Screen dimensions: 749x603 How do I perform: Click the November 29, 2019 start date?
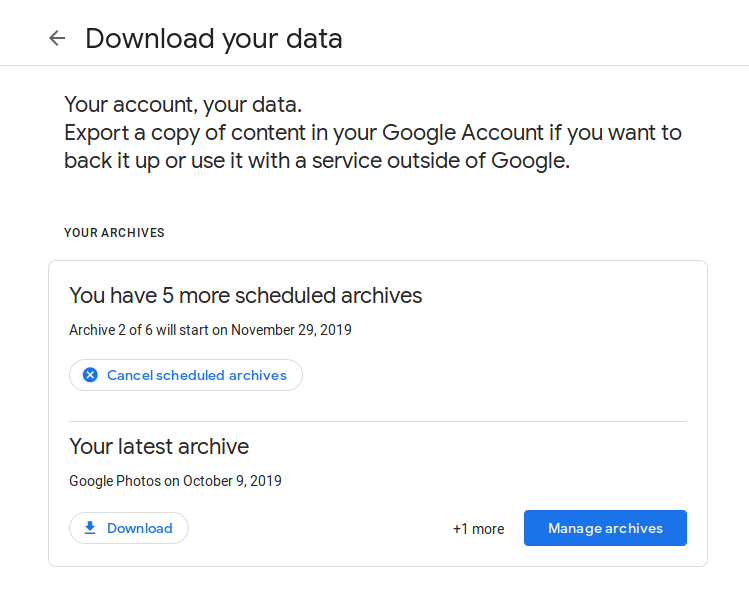291,330
